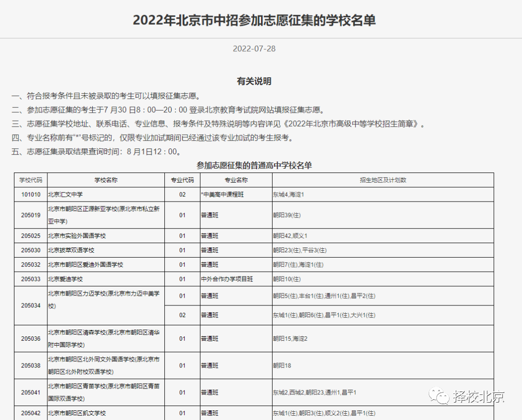Viewport: 522px width, 420px height.
Task: Click the table caption 参加志愿征集的普通高中学校名单
Action: tap(254, 165)
